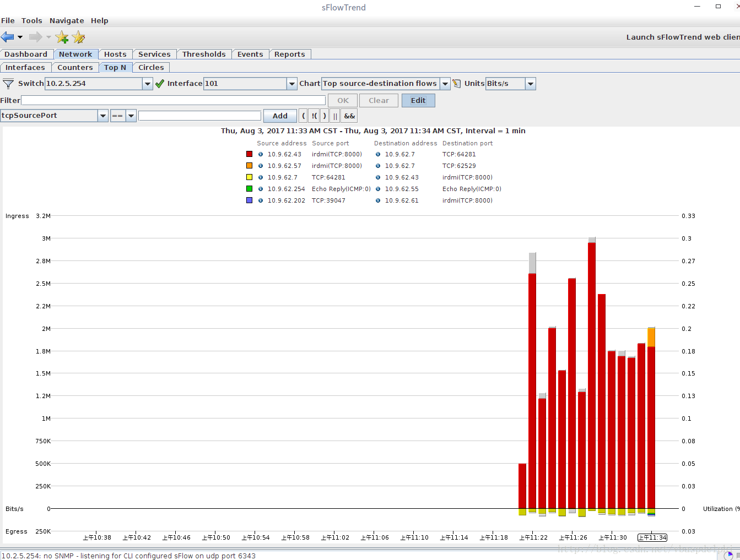Insert AND operator && into filter
The height and width of the screenshot is (560, 740).
(x=349, y=116)
